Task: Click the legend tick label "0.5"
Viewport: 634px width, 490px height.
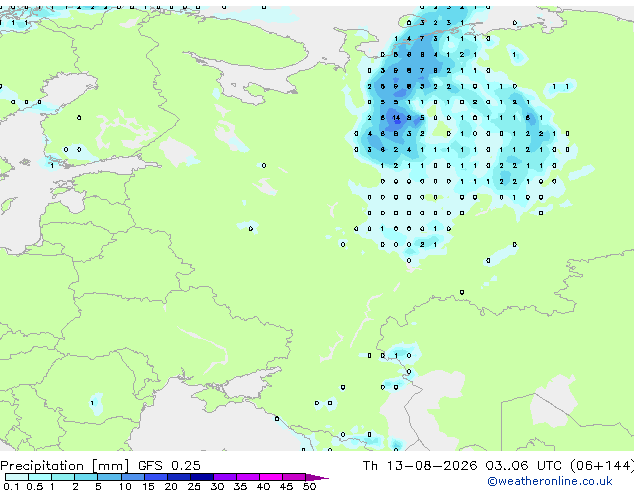Action: click(35, 486)
